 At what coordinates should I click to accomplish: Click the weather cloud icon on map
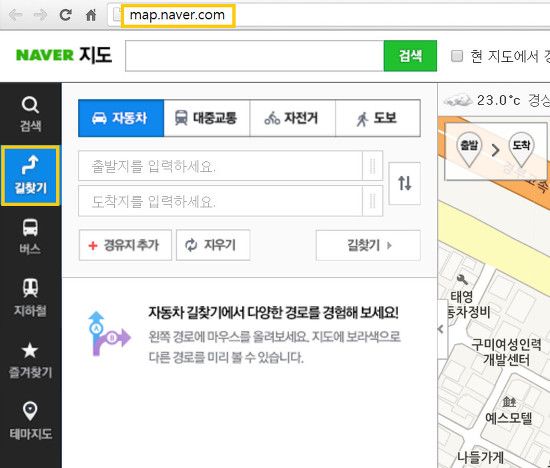point(457,100)
